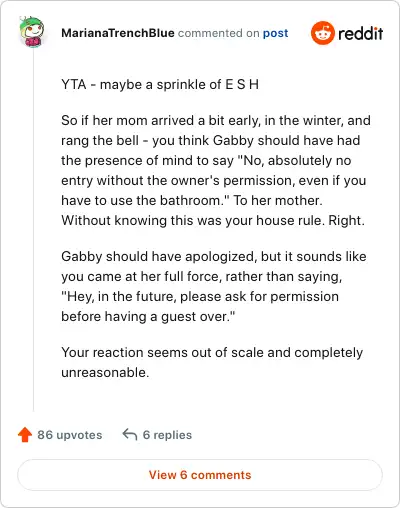Open the "6 replies" label
This screenshot has height=508, width=400.
tap(167, 435)
